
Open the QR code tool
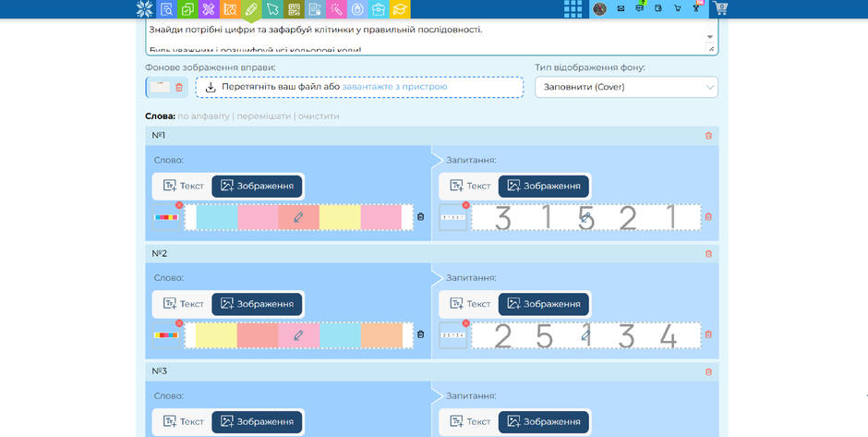click(x=294, y=9)
